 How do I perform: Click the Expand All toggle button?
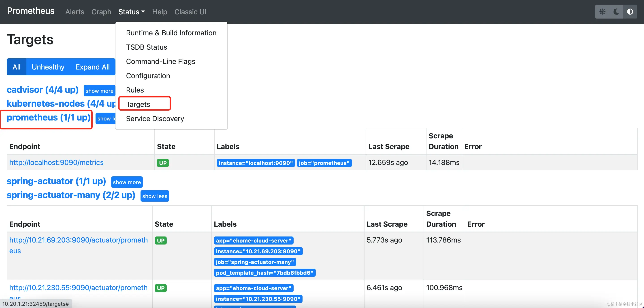92,67
